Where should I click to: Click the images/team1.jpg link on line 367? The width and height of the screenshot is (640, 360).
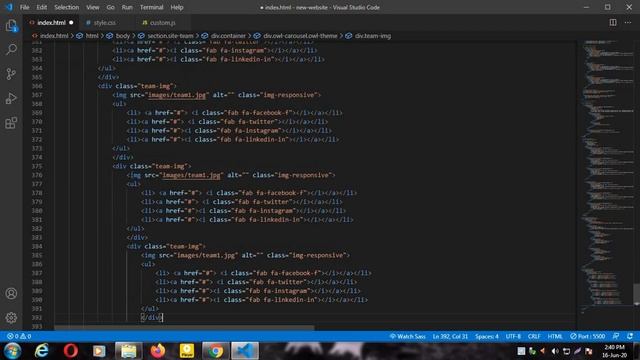click(177, 95)
